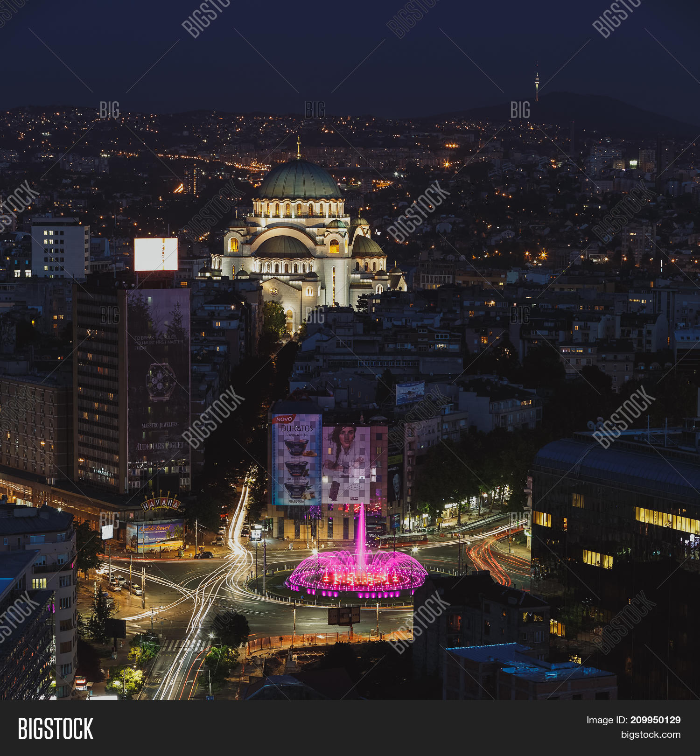This screenshot has width=700, height=756.
Task: Click the zebra crosswalk at the bottom street
Action: [185, 645]
